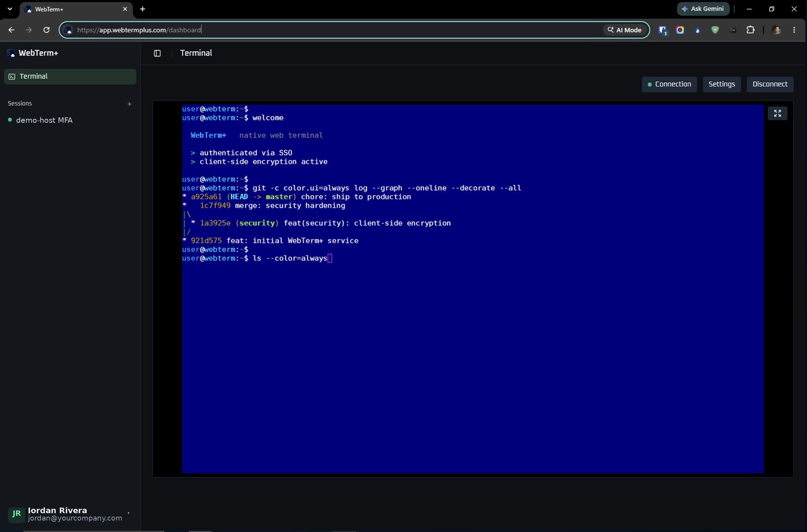
Task: Click the 921d575 initial commit hash
Action: coord(206,241)
